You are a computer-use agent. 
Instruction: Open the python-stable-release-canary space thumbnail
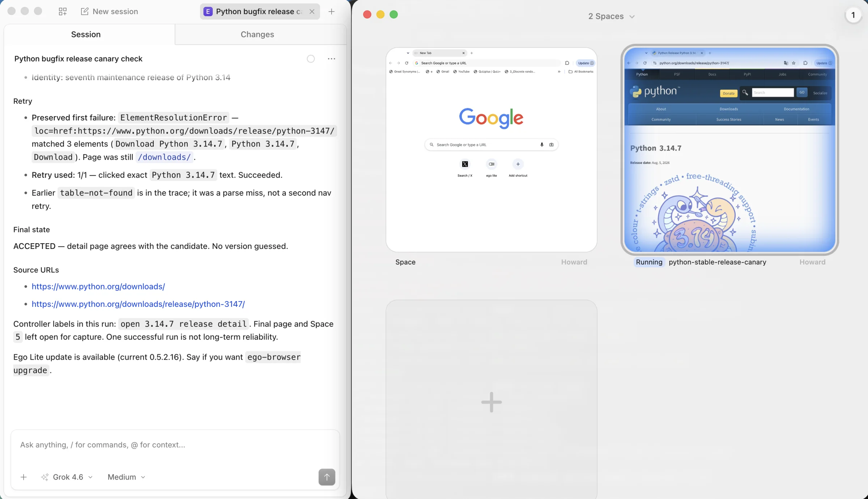pyautogui.click(x=729, y=150)
